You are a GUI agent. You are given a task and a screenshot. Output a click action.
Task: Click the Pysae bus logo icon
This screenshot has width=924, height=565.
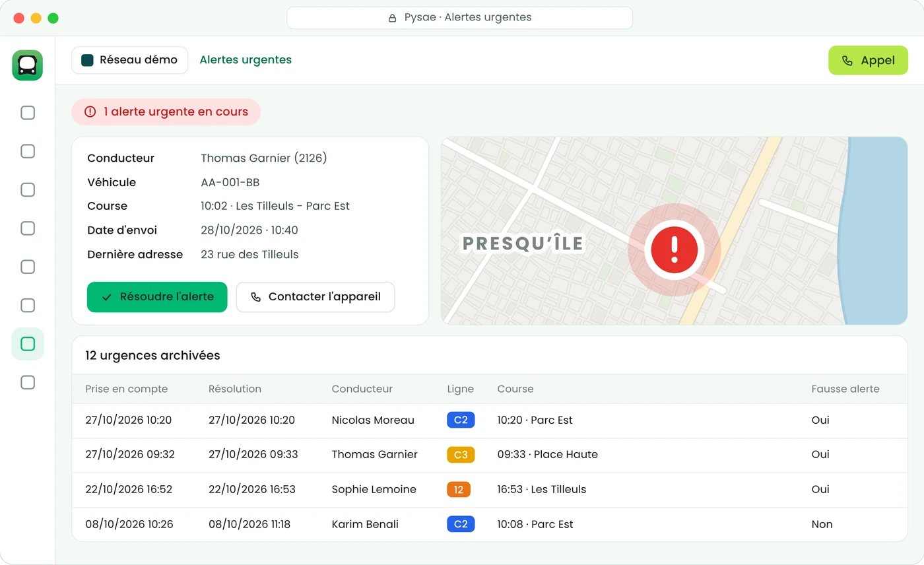[x=28, y=65]
